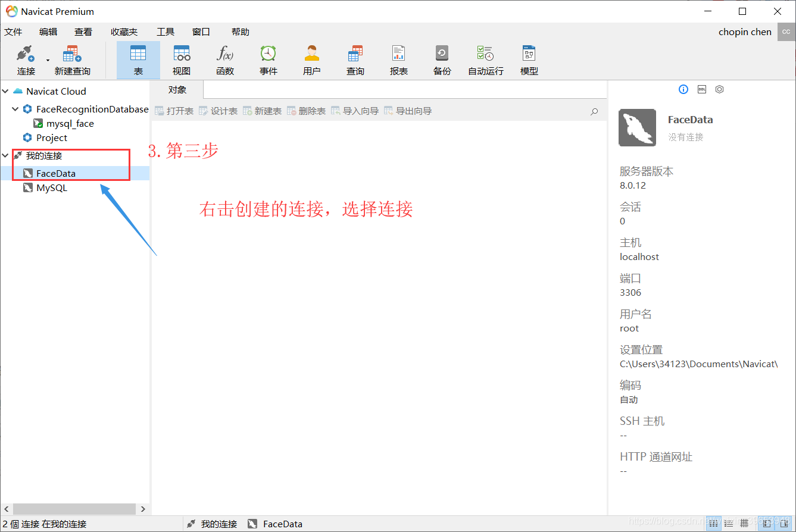
Task: Click the 导出向导 button
Action: pos(408,111)
